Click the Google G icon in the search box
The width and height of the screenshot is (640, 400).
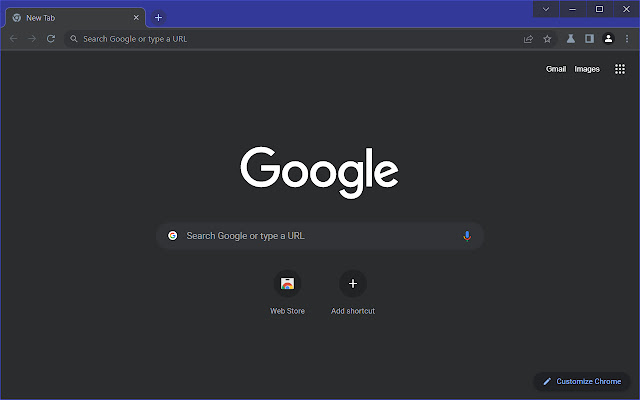[173, 236]
